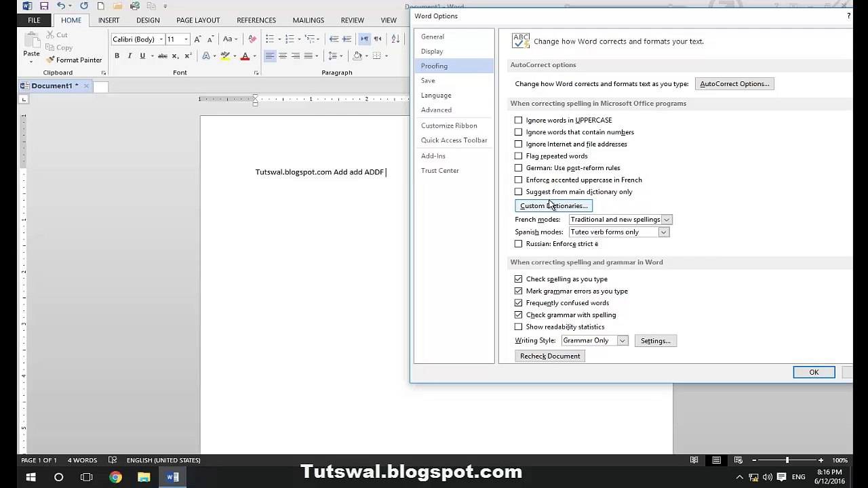
Task: Apply italic formatting
Action: pyautogui.click(x=130, y=56)
